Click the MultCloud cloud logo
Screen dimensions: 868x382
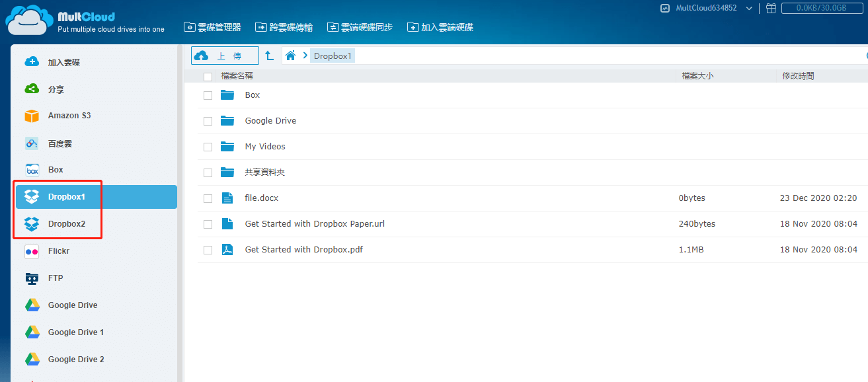pyautogui.click(x=29, y=20)
